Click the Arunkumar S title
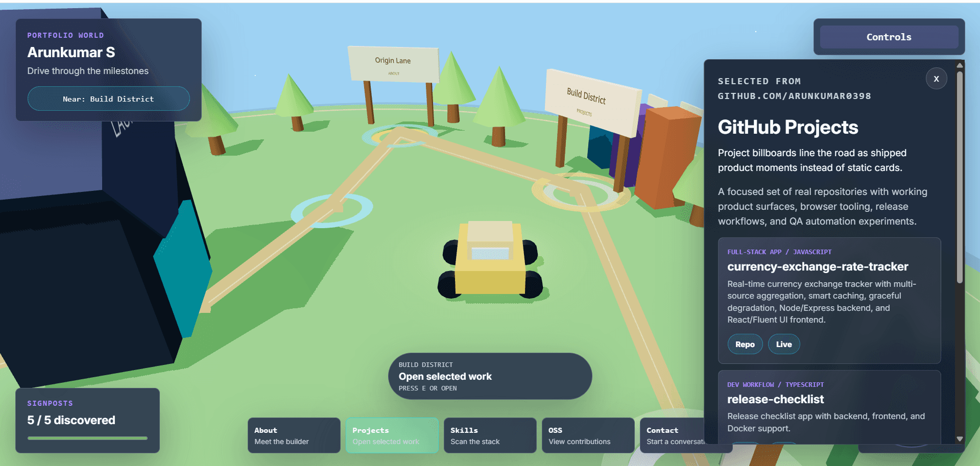 [x=71, y=52]
